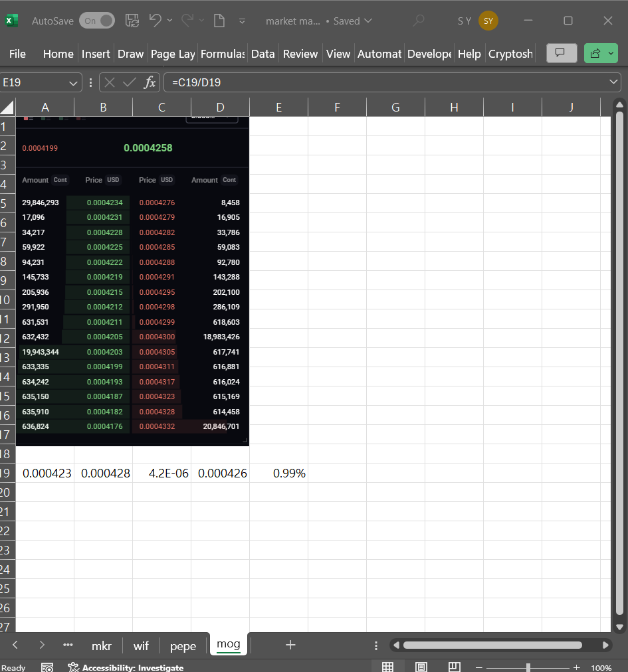Expand the formula bar chevron
Screen dimensions: 628x672
click(614, 82)
